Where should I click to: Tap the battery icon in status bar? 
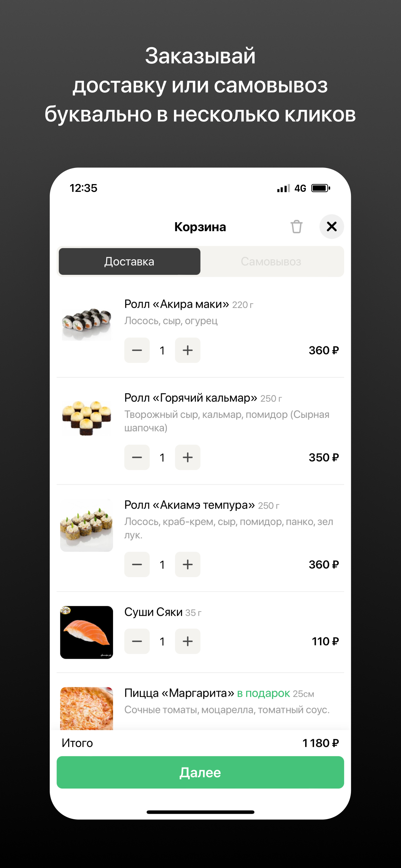tap(321, 188)
